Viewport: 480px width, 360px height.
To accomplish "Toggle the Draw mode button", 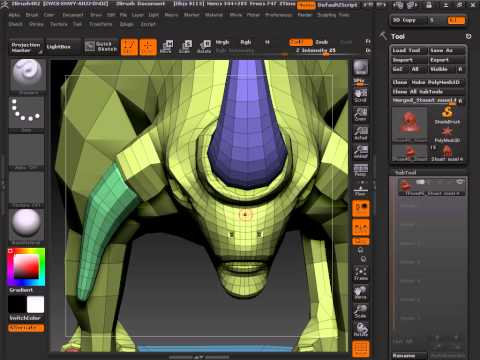I will point(148,47).
